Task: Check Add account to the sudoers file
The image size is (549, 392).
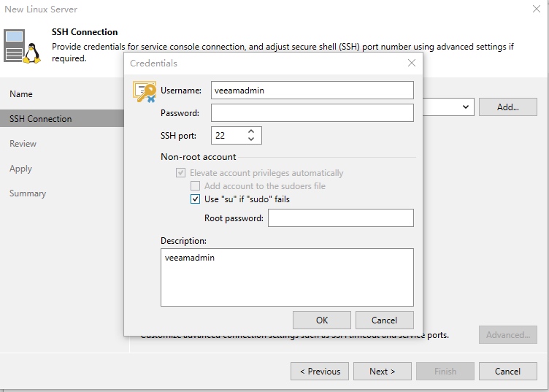Action: point(196,186)
